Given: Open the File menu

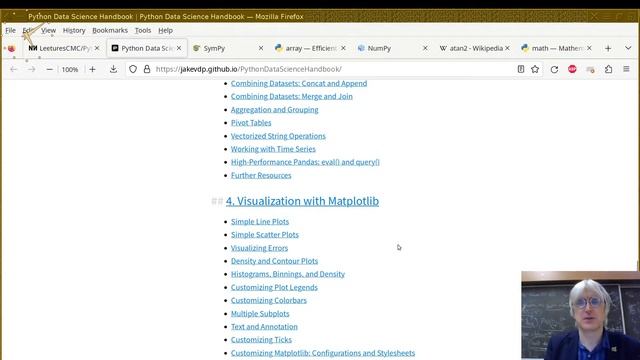Looking at the screenshot, I should pos(10,30).
